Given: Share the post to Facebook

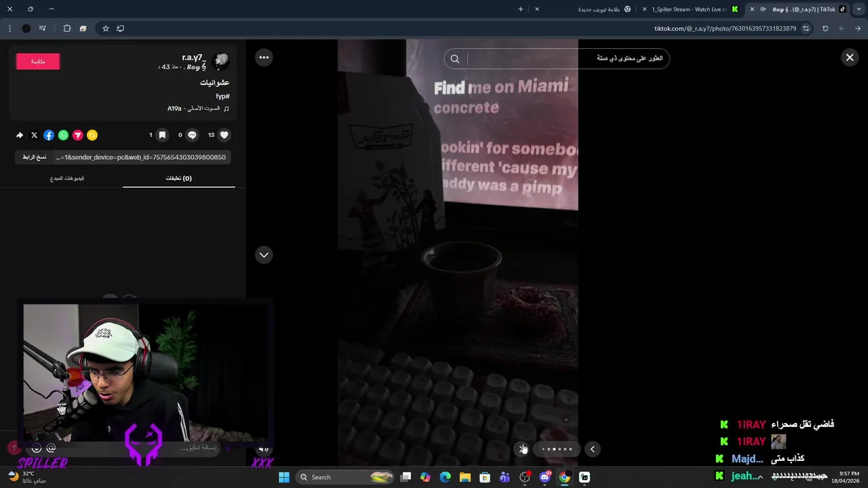Looking at the screenshot, I should (49, 135).
